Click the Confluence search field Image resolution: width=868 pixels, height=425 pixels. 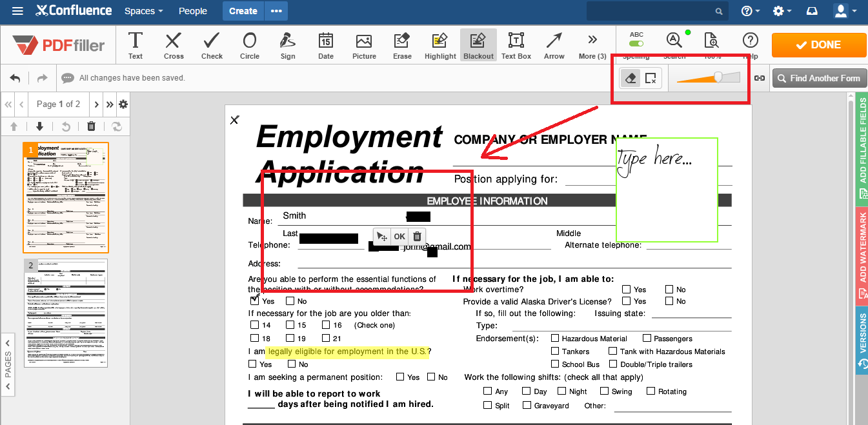657,11
